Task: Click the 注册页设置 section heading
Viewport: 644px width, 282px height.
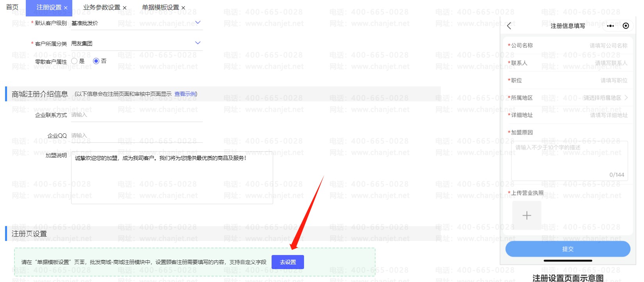Action: (x=29, y=234)
